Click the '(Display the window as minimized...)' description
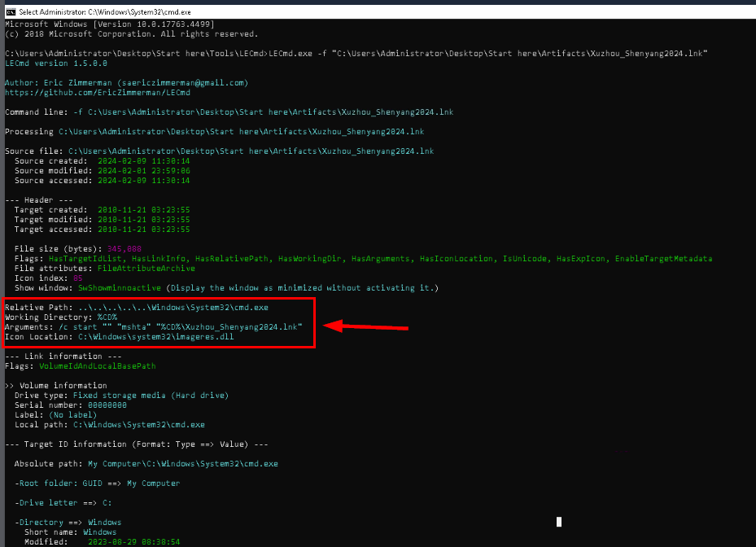The width and height of the screenshot is (756, 547). pyautogui.click(x=302, y=288)
